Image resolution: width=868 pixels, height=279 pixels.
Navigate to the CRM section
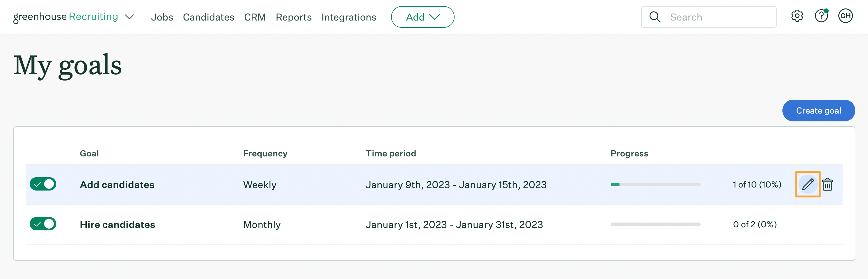(x=255, y=17)
